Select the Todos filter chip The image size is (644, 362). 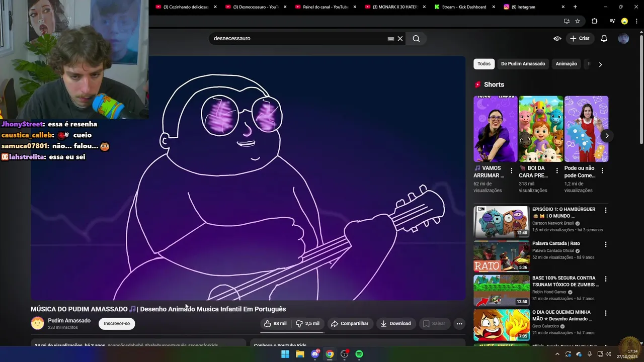click(484, 64)
